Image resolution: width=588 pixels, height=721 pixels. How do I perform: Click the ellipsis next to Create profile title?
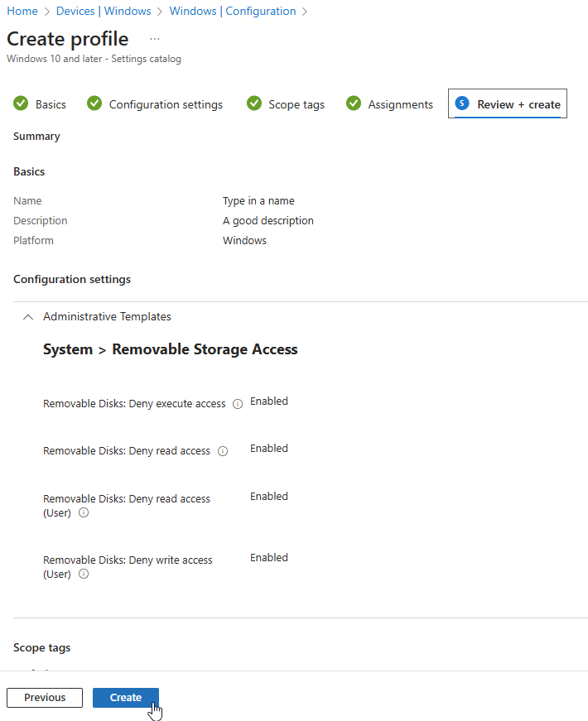pyautogui.click(x=154, y=38)
